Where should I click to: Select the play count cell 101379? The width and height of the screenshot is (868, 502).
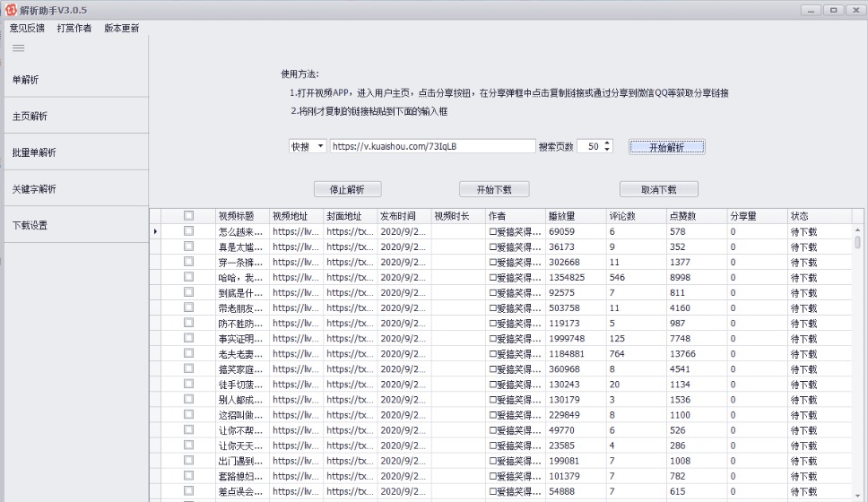tap(576, 476)
